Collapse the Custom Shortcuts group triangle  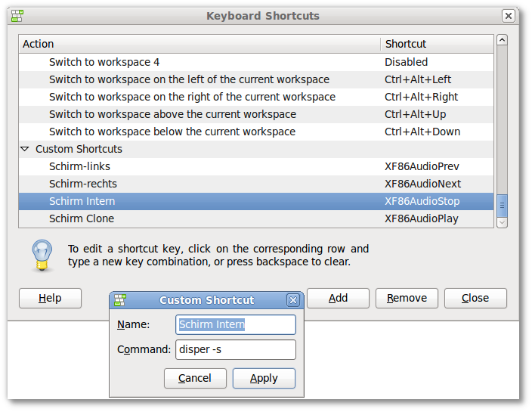pos(25,149)
